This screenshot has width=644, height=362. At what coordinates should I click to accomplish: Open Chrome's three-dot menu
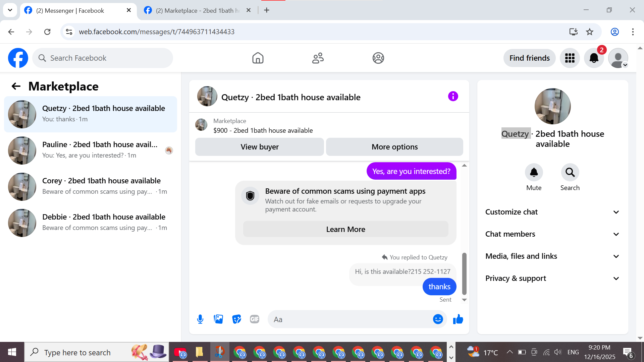[633, 32]
